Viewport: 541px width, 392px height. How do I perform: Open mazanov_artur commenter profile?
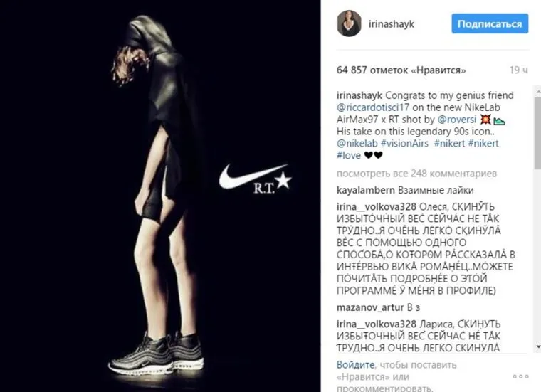click(x=370, y=307)
